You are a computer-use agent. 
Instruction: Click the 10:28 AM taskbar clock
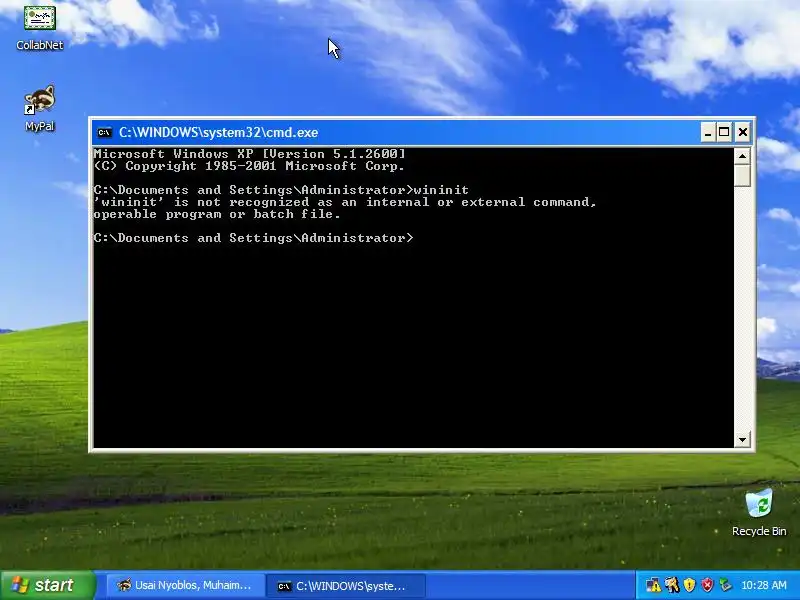(x=764, y=585)
